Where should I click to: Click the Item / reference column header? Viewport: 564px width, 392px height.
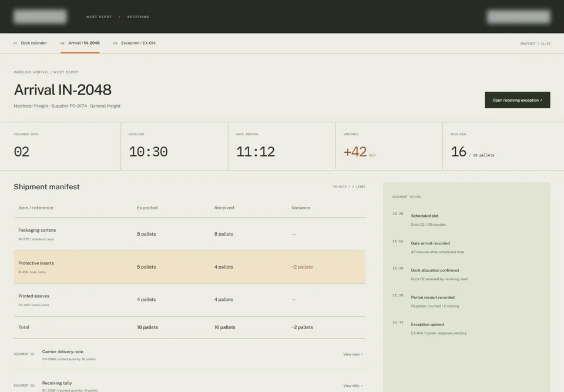pyautogui.click(x=36, y=207)
